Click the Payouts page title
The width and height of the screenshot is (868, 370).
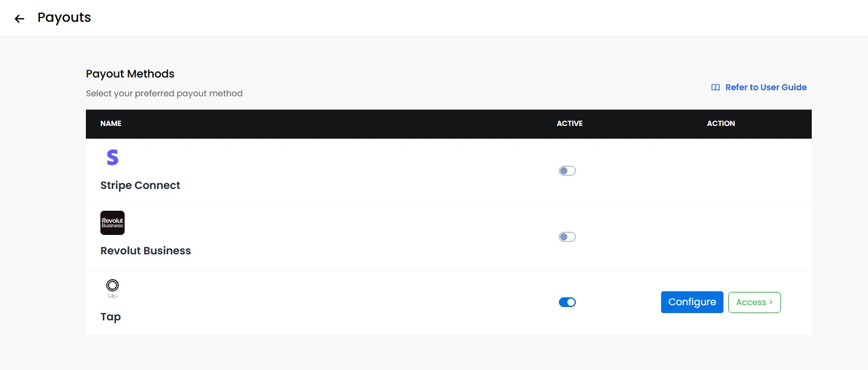[x=64, y=18]
